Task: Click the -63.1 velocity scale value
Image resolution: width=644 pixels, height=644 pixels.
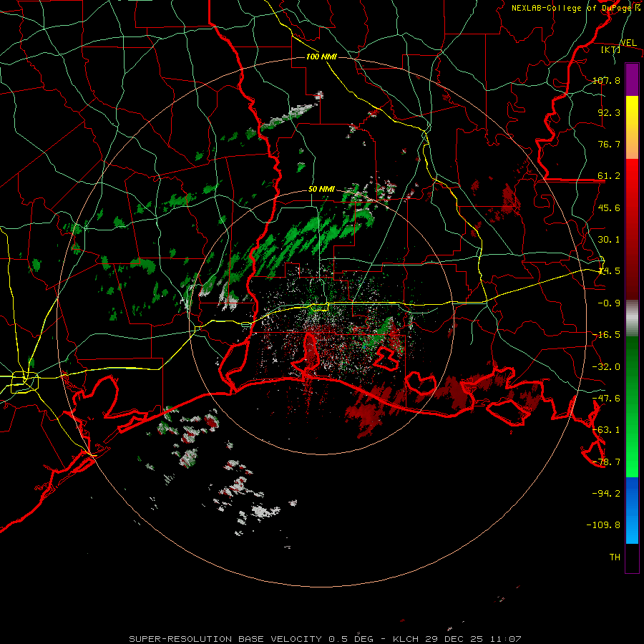Action: [x=606, y=430]
